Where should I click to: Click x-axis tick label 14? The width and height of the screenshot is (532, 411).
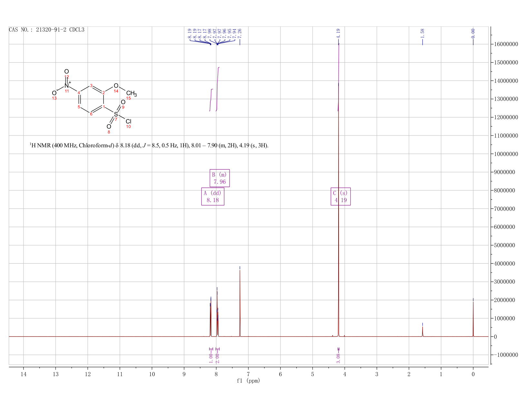pos(24,374)
